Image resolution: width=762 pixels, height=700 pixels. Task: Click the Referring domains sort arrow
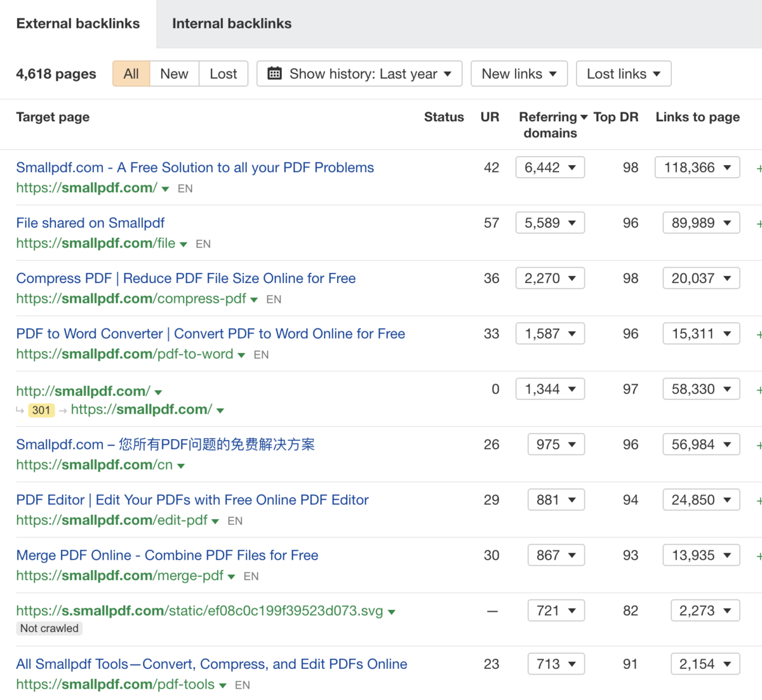pyautogui.click(x=584, y=117)
